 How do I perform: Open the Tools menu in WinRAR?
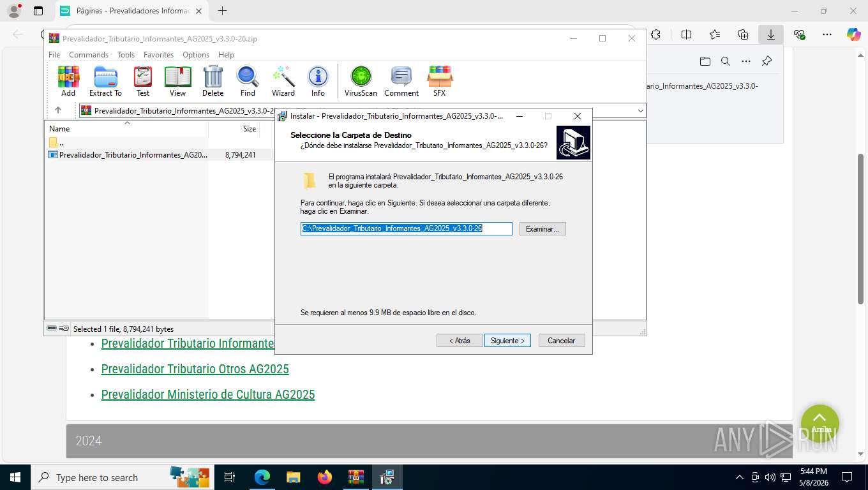click(x=126, y=55)
